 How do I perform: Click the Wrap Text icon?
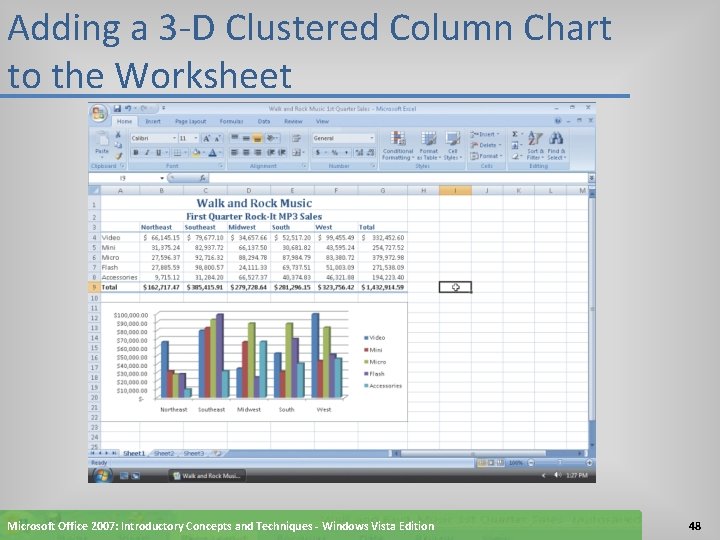pos(297,138)
